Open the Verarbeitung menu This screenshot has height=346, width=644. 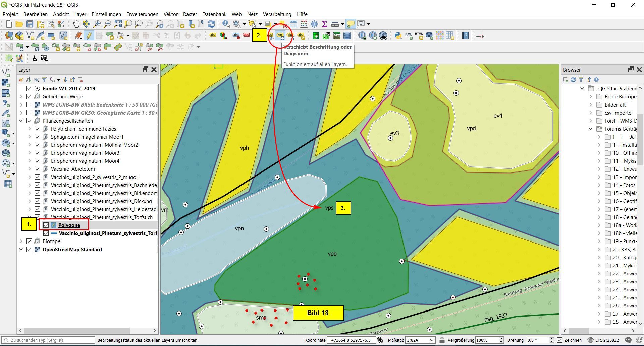[x=277, y=14]
